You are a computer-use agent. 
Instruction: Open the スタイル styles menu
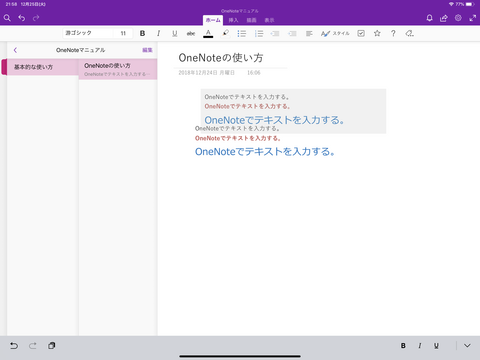coord(335,33)
